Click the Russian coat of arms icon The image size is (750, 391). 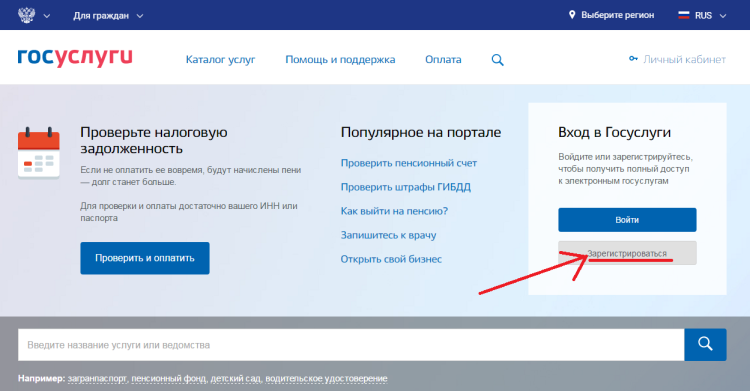26,15
